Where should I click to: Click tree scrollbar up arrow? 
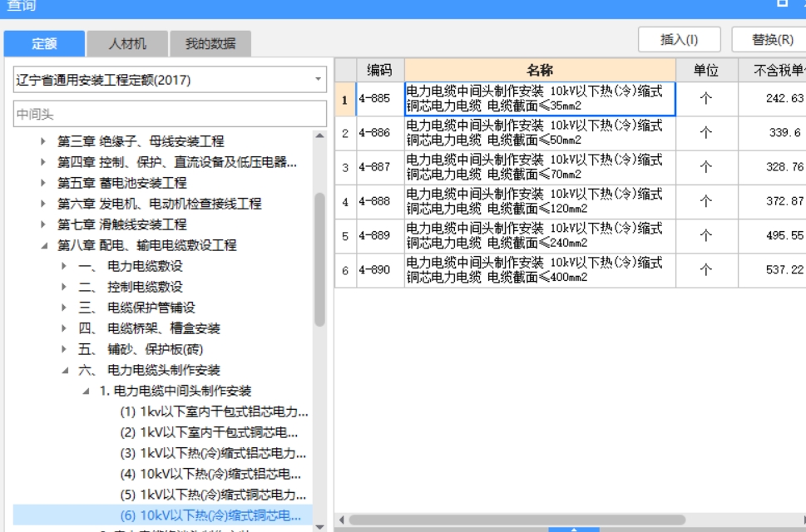(319, 136)
